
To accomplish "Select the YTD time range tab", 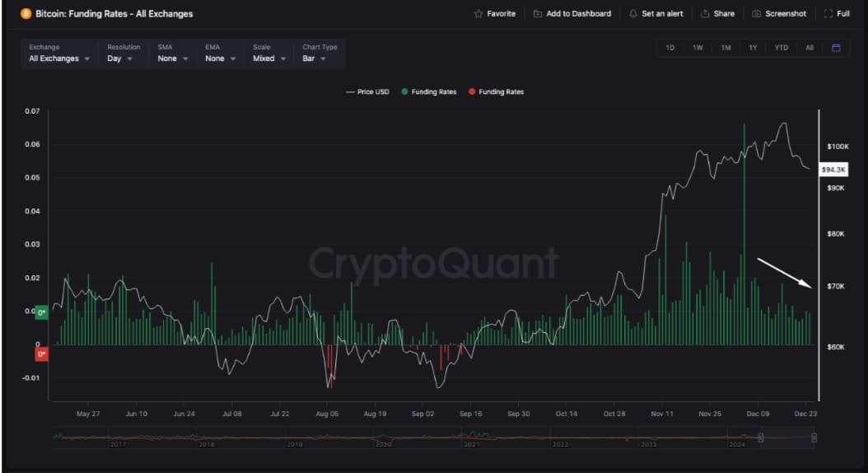I will point(781,48).
